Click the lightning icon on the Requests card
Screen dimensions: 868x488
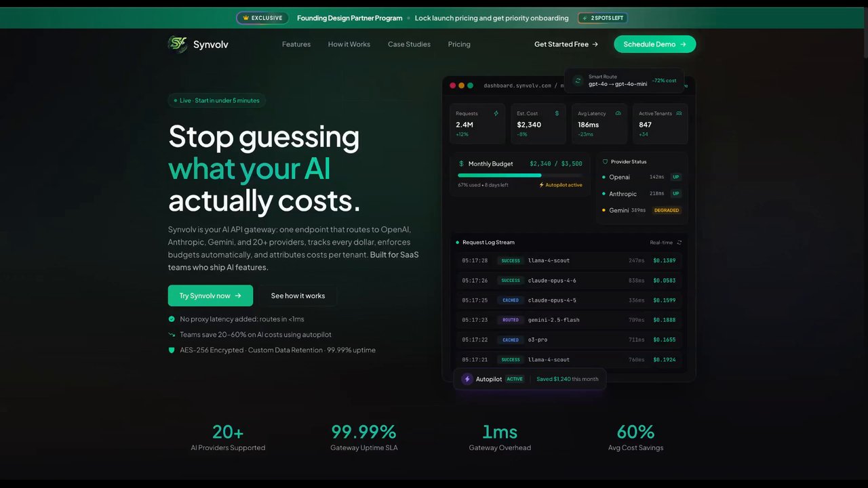point(496,113)
